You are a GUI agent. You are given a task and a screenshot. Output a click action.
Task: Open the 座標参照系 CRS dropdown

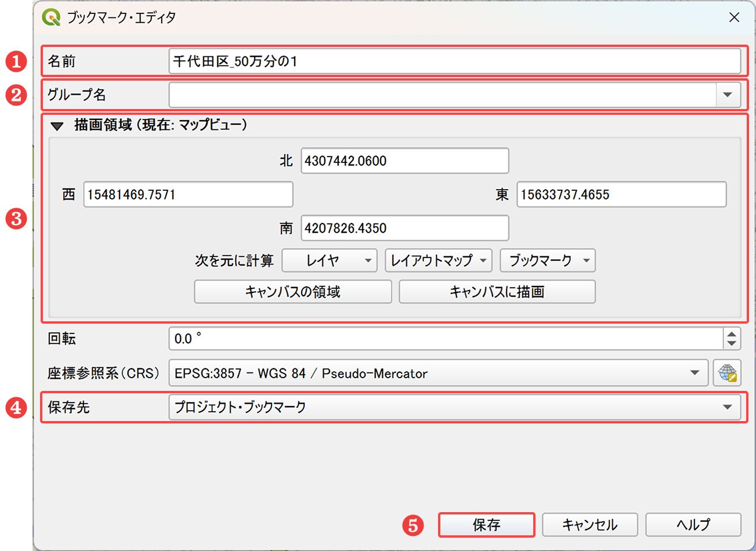click(x=439, y=373)
